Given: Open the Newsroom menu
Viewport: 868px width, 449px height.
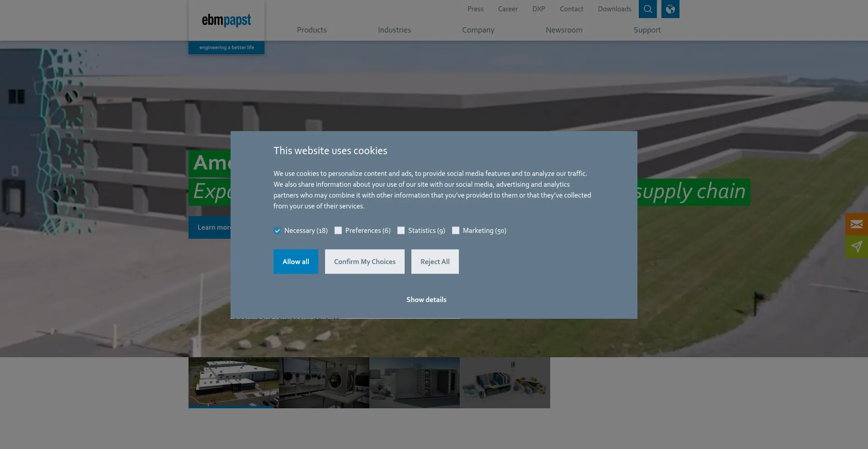Looking at the screenshot, I should 564,30.
